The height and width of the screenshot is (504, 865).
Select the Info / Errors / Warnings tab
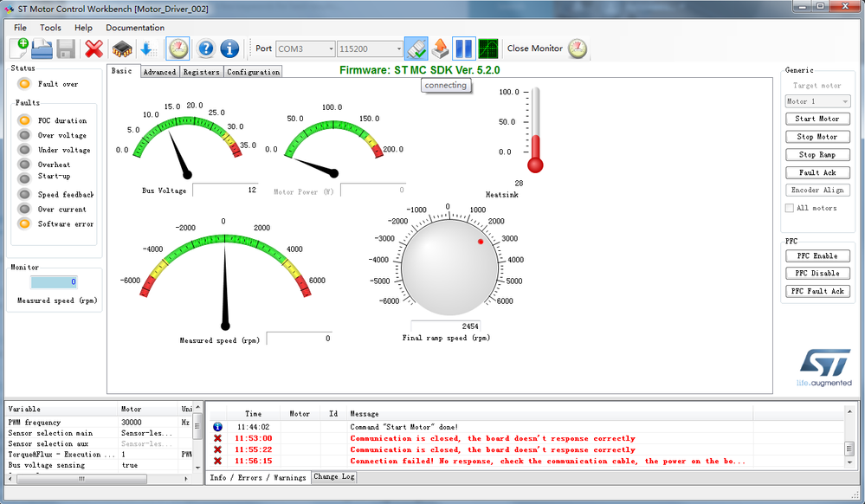tap(258, 477)
